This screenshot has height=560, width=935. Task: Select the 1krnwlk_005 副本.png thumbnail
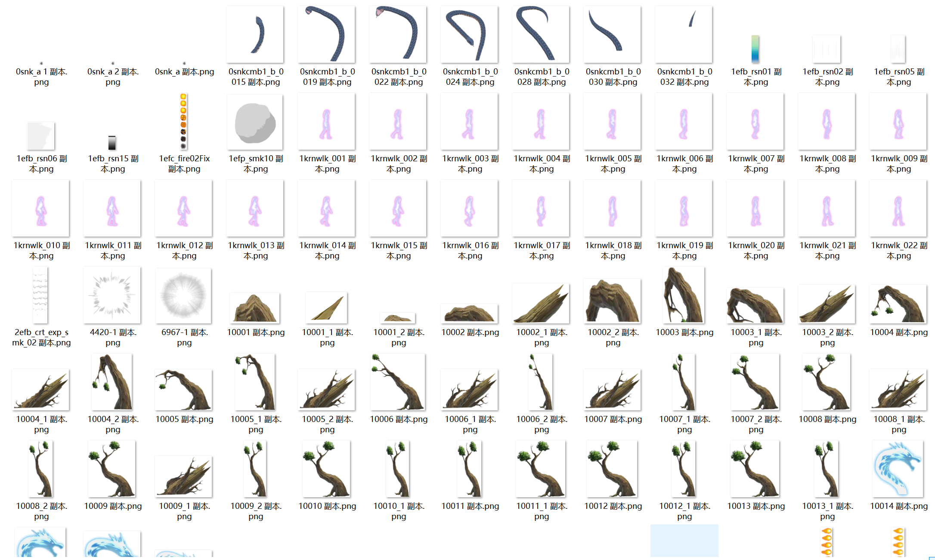[613, 121]
